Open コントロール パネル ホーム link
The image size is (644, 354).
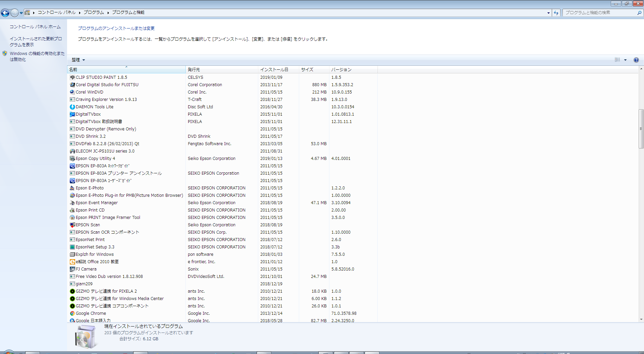[x=35, y=27]
